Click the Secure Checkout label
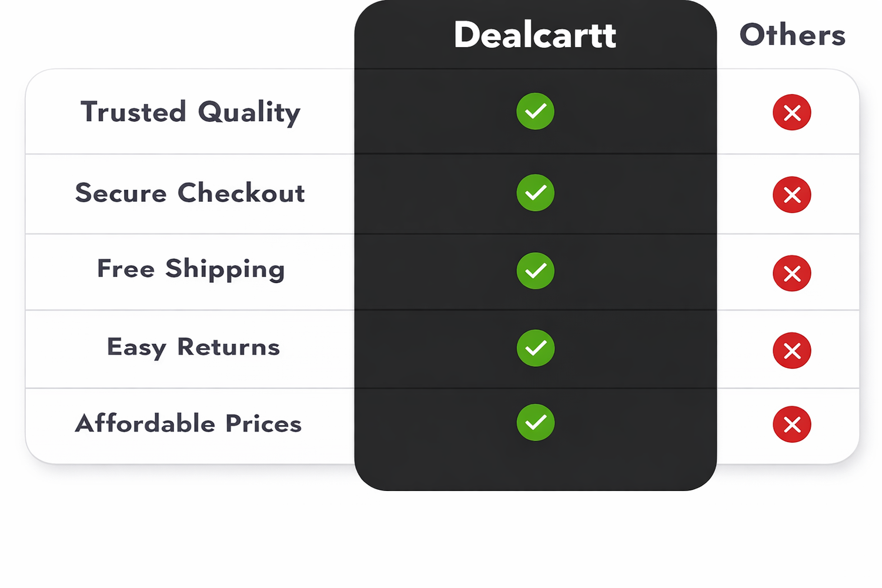882x588 pixels. tap(190, 193)
